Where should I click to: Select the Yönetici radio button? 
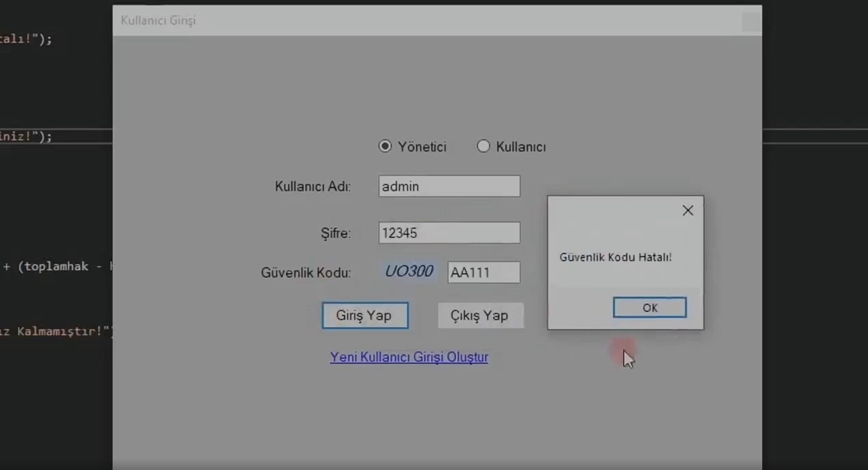385,146
